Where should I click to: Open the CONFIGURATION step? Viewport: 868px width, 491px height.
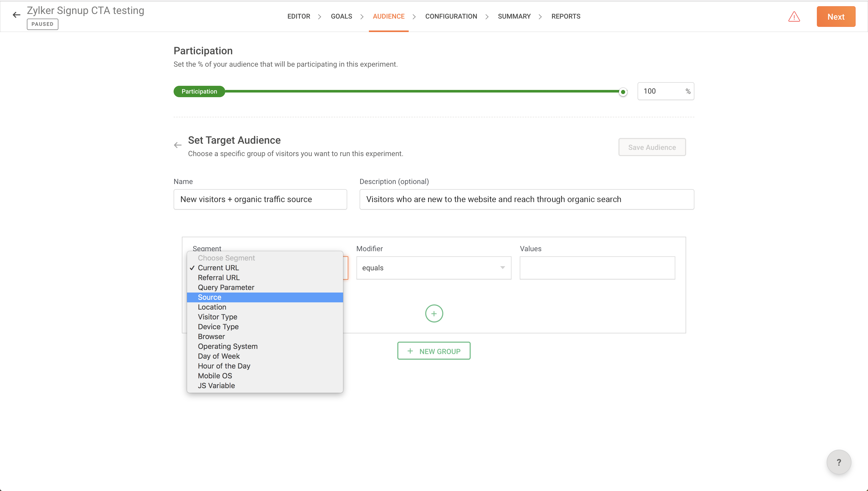click(x=451, y=16)
